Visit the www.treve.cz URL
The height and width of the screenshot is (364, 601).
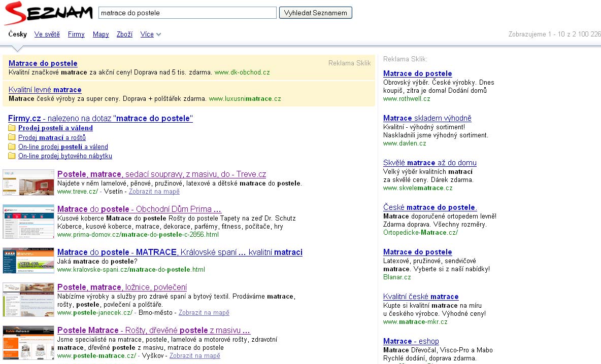tap(78, 191)
